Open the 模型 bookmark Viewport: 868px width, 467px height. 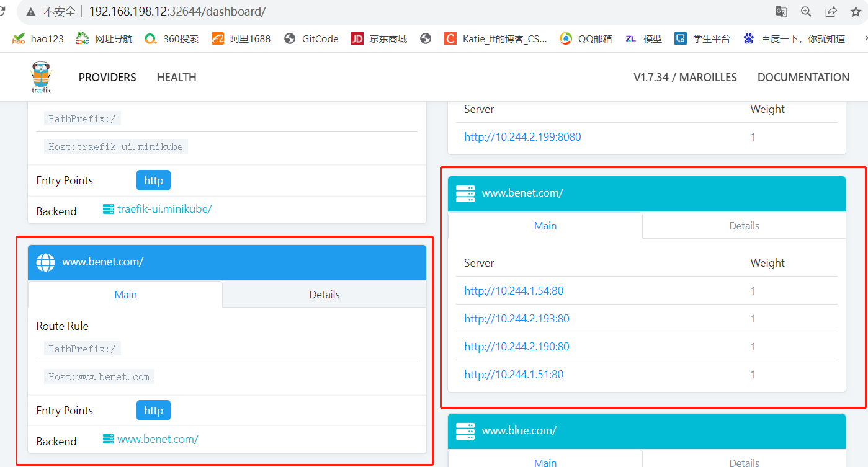644,38
